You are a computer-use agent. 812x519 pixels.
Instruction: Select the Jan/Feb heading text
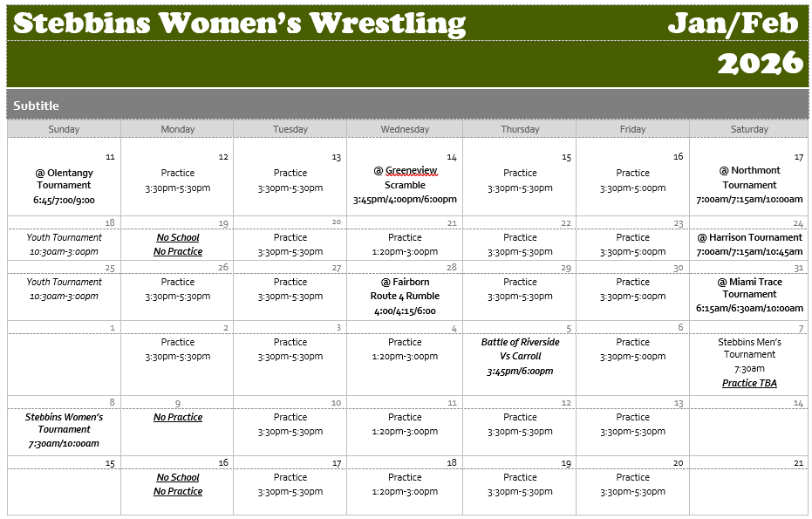733,23
